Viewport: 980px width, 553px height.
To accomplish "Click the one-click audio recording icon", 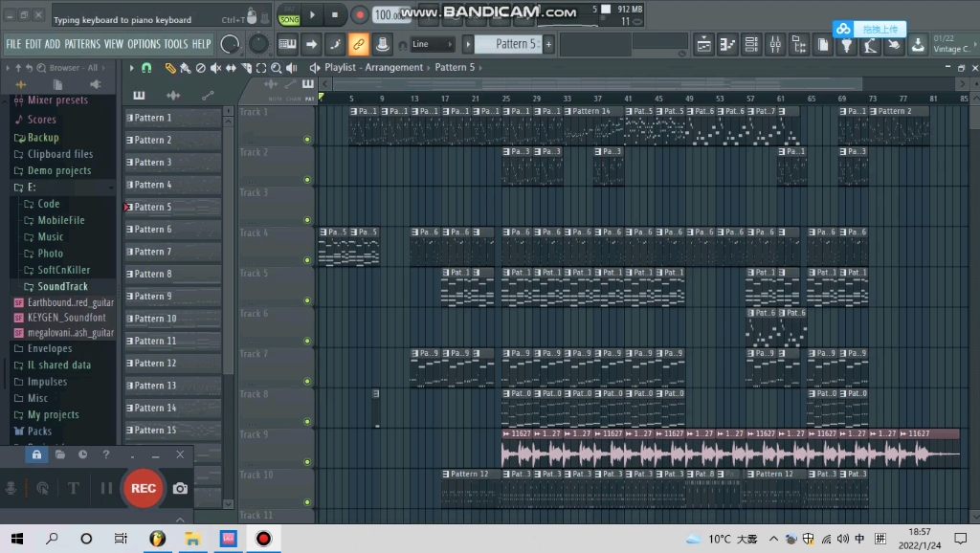I will tap(870, 44).
